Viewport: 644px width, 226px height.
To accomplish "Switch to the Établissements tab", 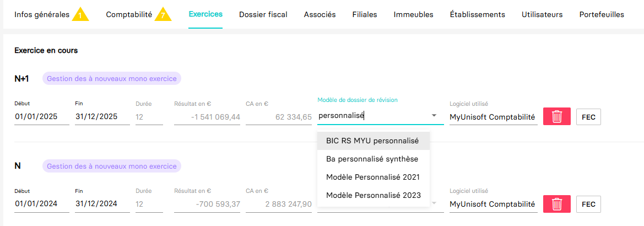I will (x=477, y=14).
